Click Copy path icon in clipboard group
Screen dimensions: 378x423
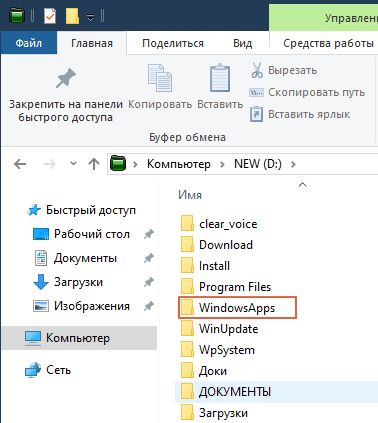coord(256,92)
